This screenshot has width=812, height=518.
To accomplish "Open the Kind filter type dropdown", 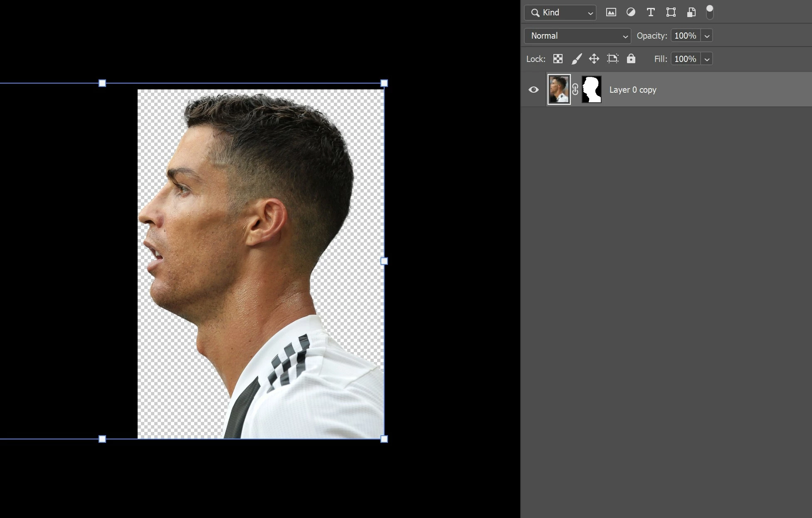I will 560,12.
